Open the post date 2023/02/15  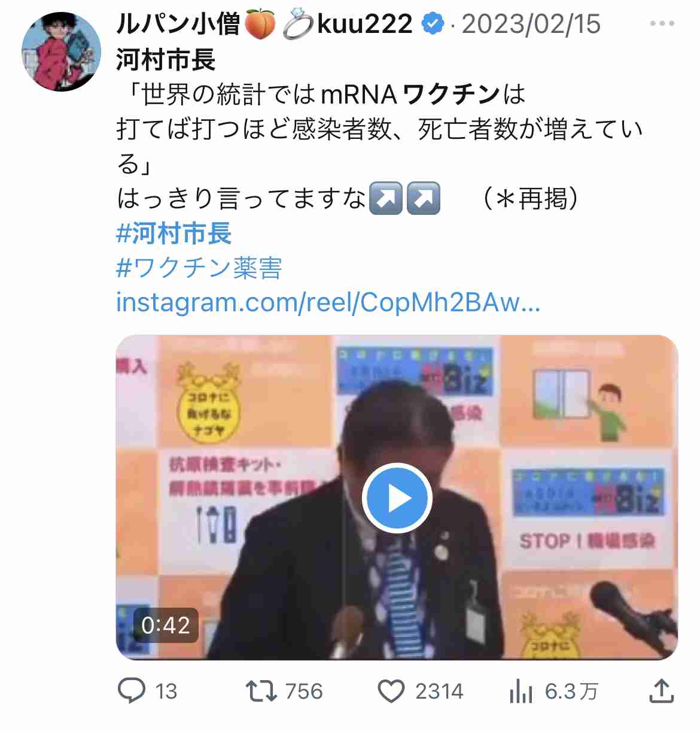pyautogui.click(x=531, y=24)
